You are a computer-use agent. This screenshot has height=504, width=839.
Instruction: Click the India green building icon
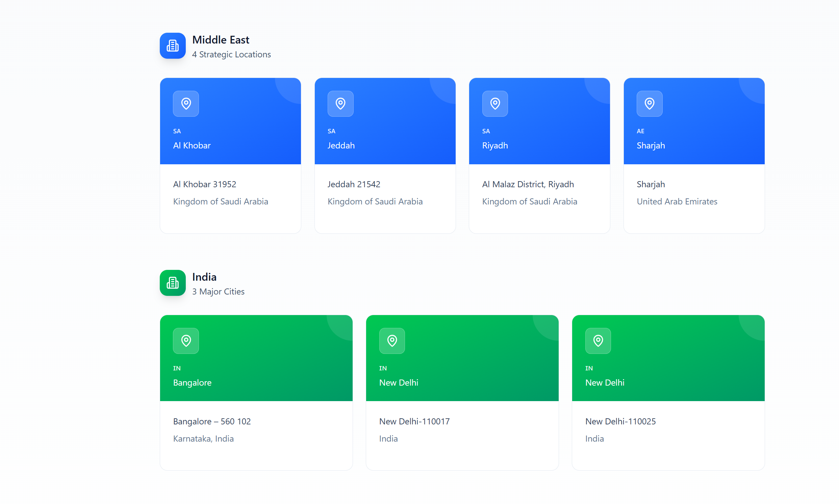coord(173,283)
